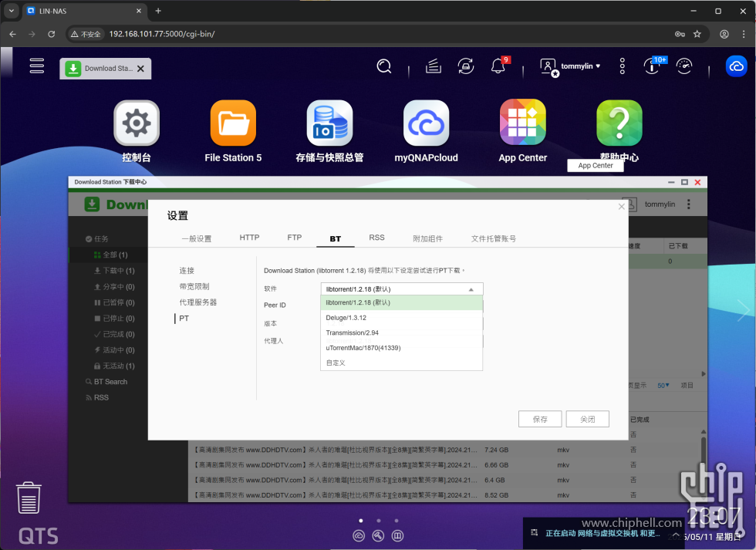Click the QTS search magnifier icon
This screenshot has width=756, height=550.
pyautogui.click(x=384, y=66)
